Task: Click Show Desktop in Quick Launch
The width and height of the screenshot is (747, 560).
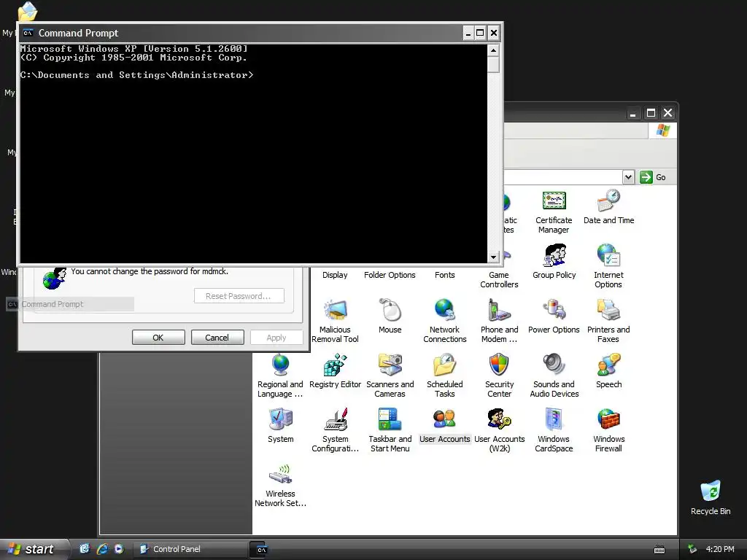Action: [x=85, y=549]
